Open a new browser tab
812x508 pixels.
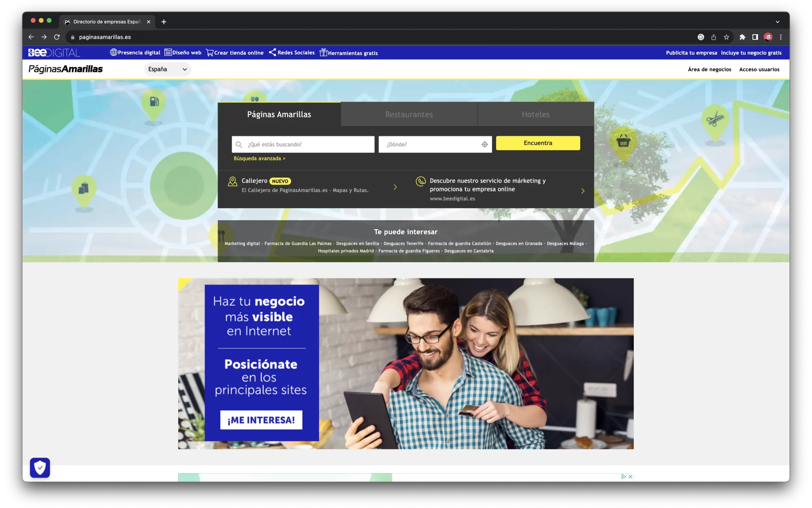click(164, 22)
